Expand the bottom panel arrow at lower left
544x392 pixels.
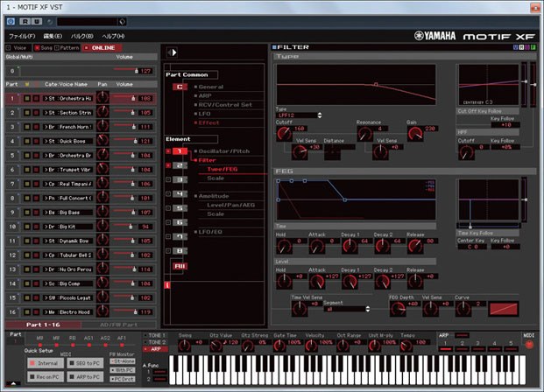[x=13, y=383]
